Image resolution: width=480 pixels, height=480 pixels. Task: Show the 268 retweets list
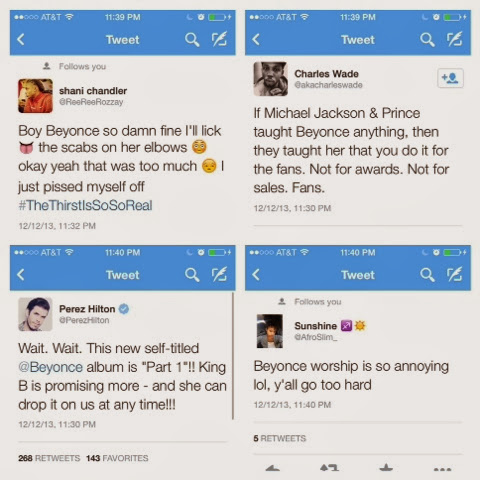tap(49, 458)
